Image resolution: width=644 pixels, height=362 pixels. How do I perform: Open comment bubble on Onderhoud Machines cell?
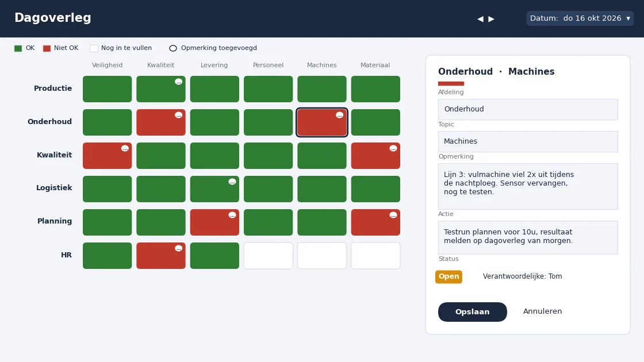[339, 115]
